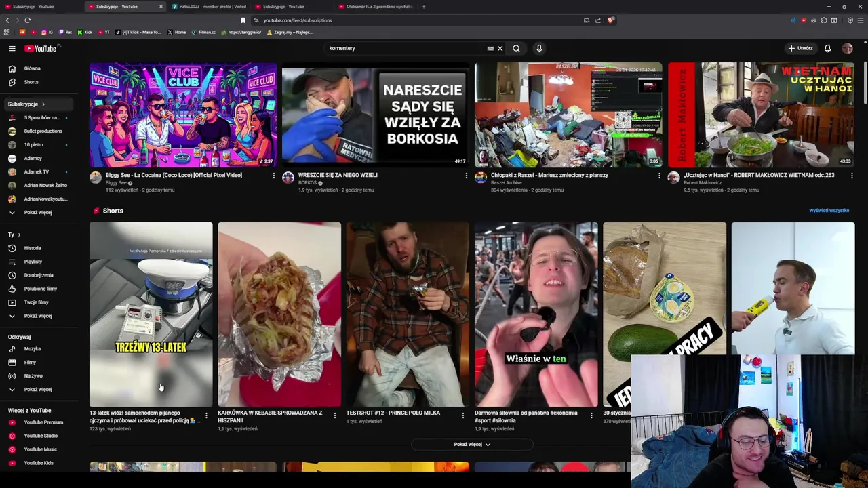
Task: Clear the search query with the X
Action: [x=500, y=48]
